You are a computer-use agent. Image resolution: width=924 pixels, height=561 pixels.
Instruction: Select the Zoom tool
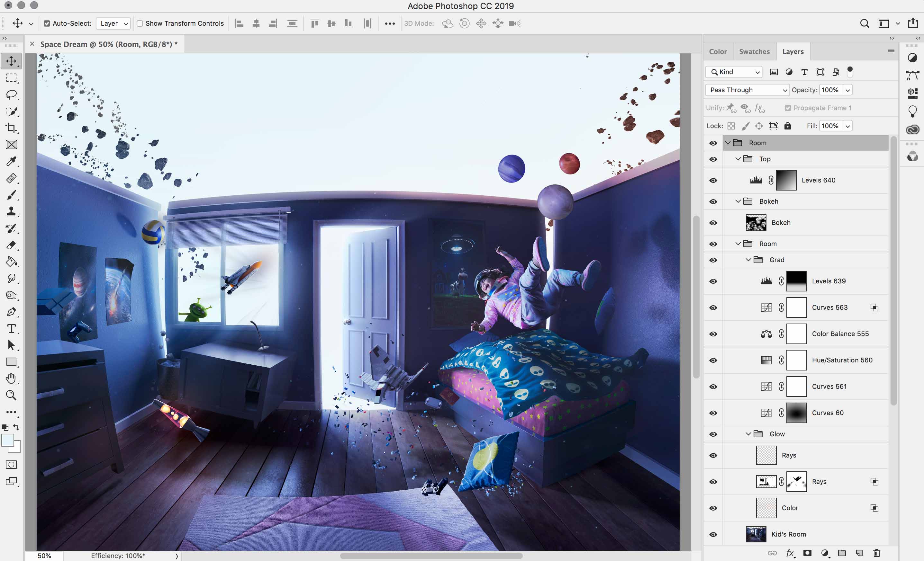click(12, 395)
